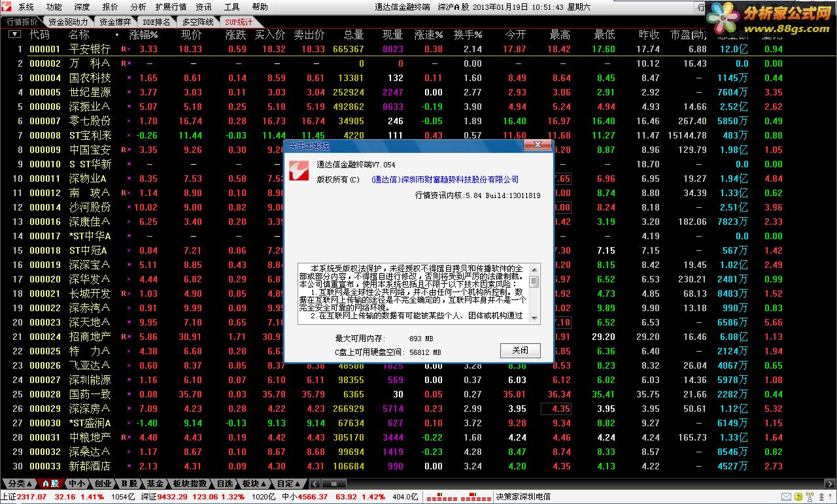This screenshot has width=837, height=504.
Task: Click the R marker beside 平安银行
Action: pos(124,49)
